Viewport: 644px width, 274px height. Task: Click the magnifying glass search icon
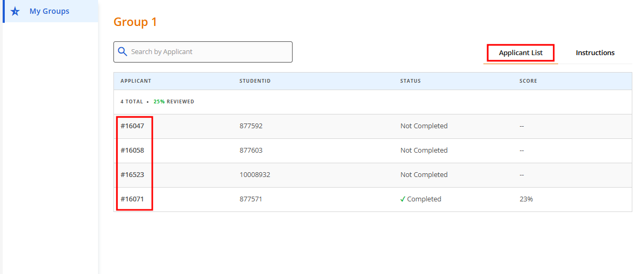click(x=122, y=51)
